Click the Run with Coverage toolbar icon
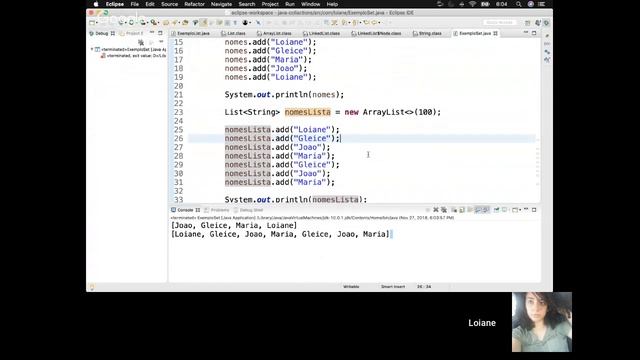The image size is (640, 360). click(x=143, y=22)
